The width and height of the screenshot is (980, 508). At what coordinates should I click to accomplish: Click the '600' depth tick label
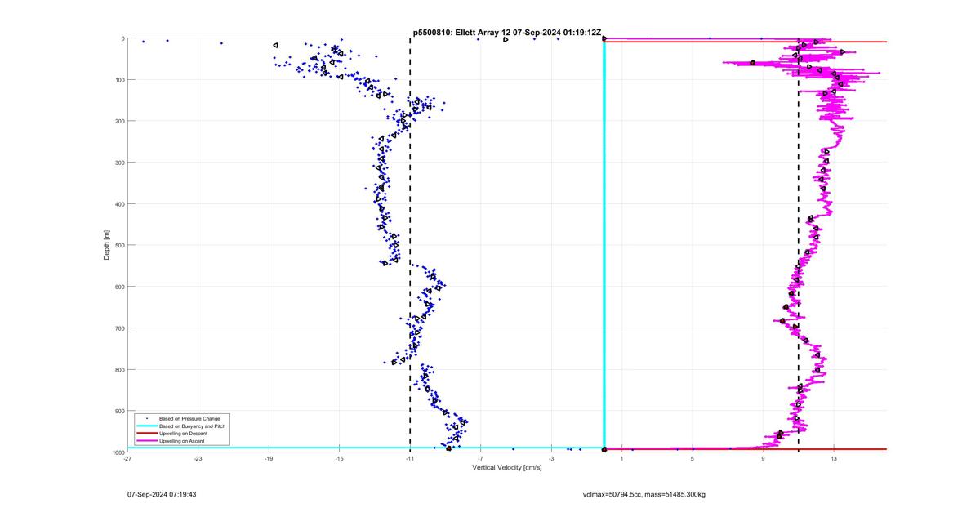click(119, 287)
